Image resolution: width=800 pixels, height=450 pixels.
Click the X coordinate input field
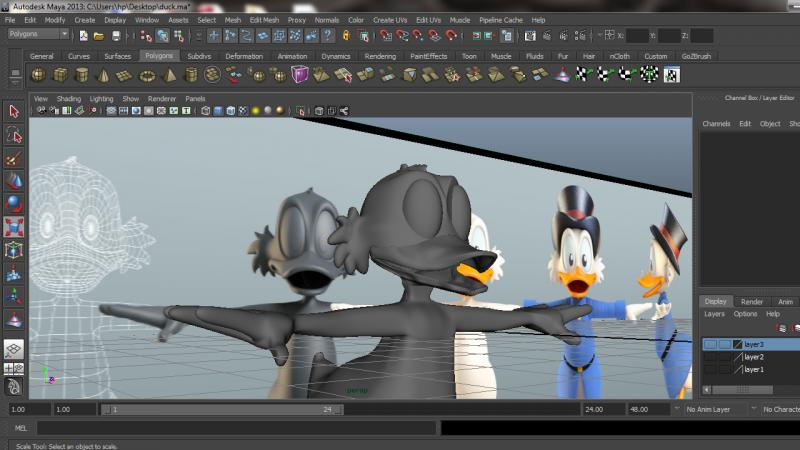637,36
